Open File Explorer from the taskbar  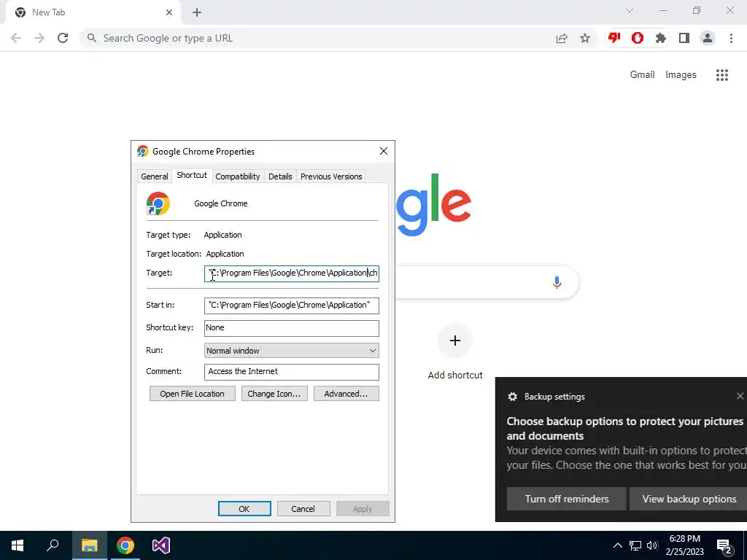pos(89,545)
